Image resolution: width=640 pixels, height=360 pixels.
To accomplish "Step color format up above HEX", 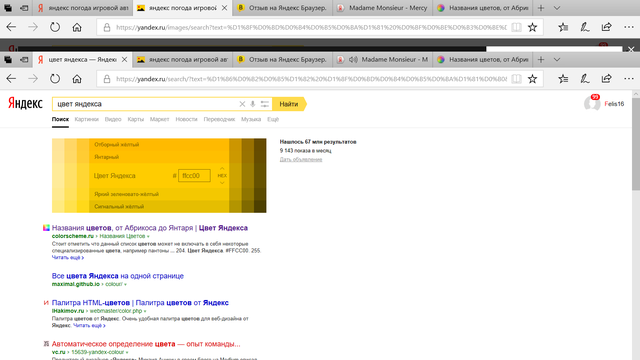I will coord(222,168).
